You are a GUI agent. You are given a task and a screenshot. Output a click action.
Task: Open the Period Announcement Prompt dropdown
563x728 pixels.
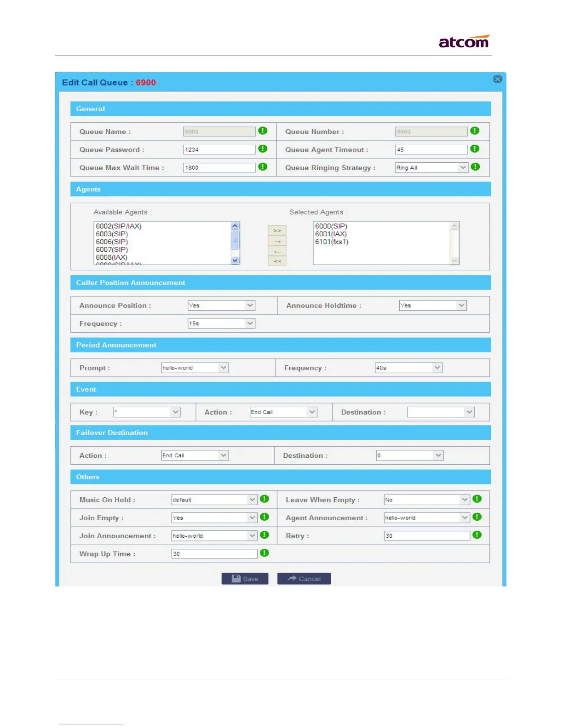point(195,368)
